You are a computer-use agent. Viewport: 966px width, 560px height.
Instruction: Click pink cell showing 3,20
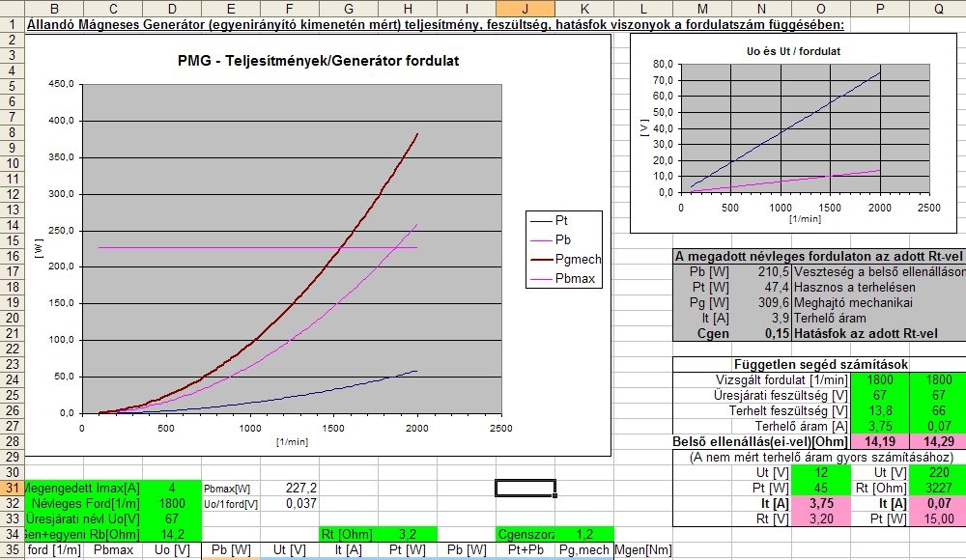click(x=820, y=518)
